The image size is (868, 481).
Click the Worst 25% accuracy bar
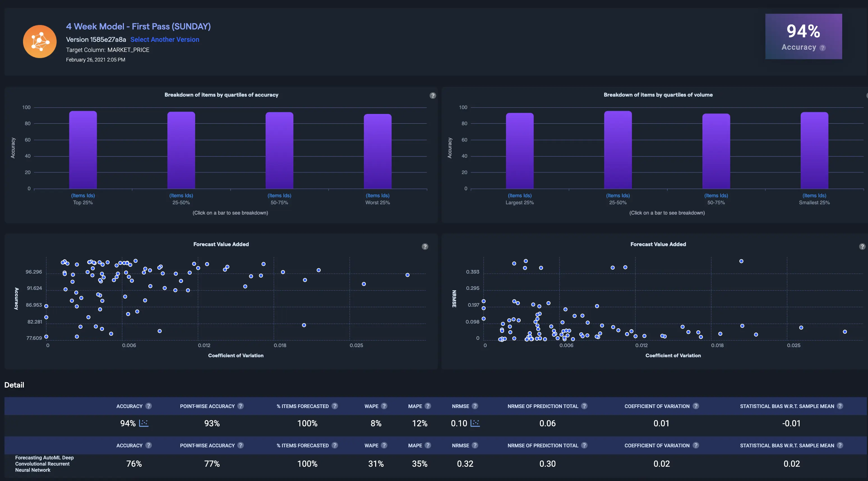(378, 151)
